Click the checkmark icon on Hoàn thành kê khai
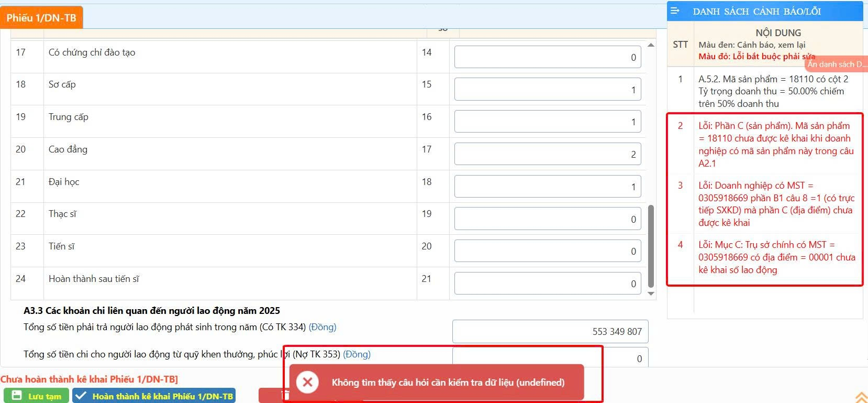The height and width of the screenshot is (403, 868). click(x=81, y=396)
